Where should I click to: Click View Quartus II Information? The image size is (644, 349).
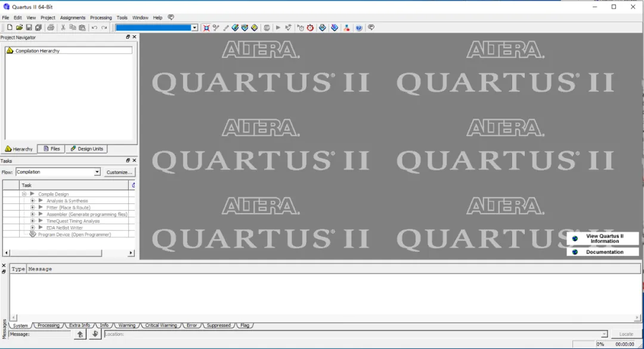(603, 239)
